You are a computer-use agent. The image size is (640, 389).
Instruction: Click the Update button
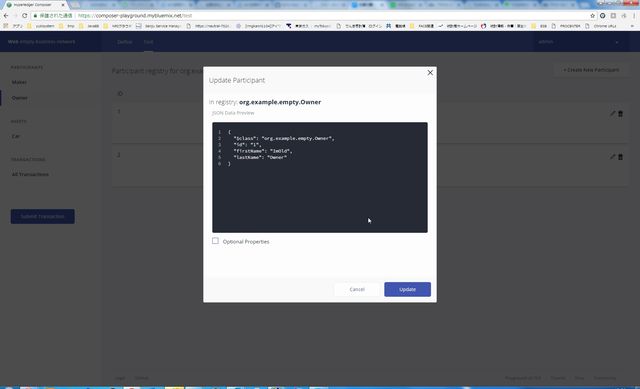point(407,289)
